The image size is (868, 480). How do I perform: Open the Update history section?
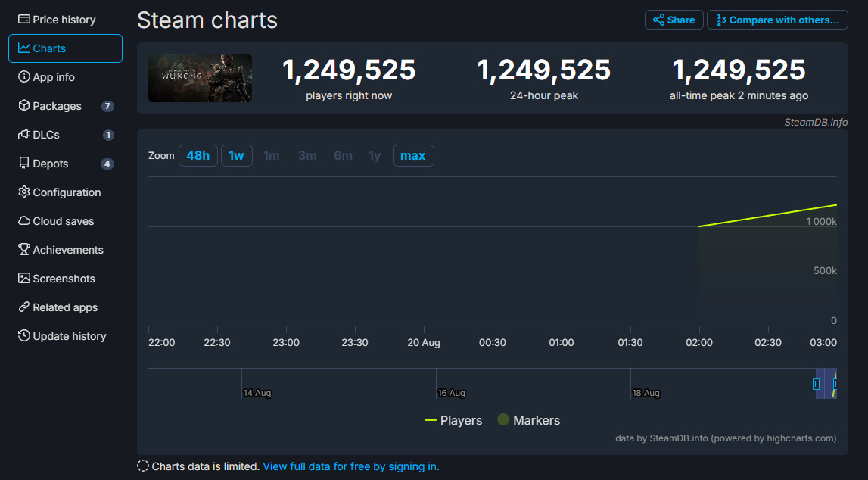pos(65,336)
